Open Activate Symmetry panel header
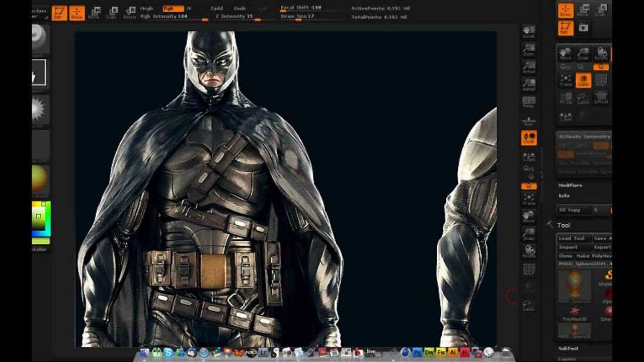This screenshot has height=362, width=644. [584, 136]
